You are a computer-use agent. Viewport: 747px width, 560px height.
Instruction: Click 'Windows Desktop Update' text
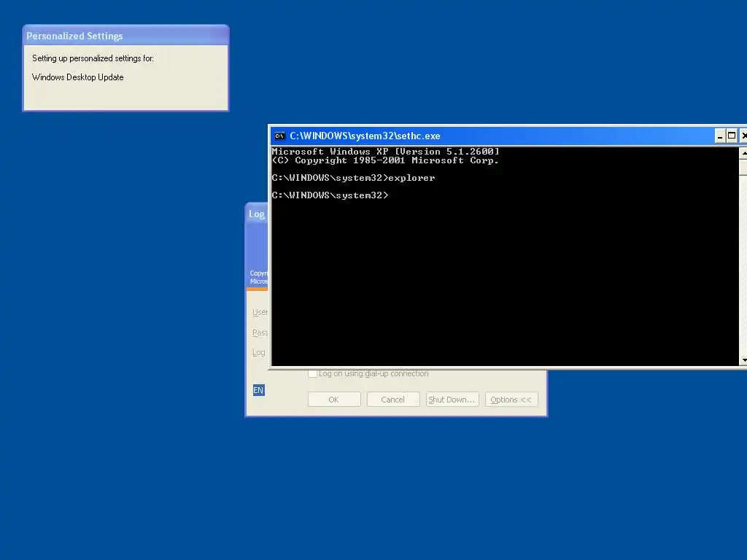click(x=77, y=77)
